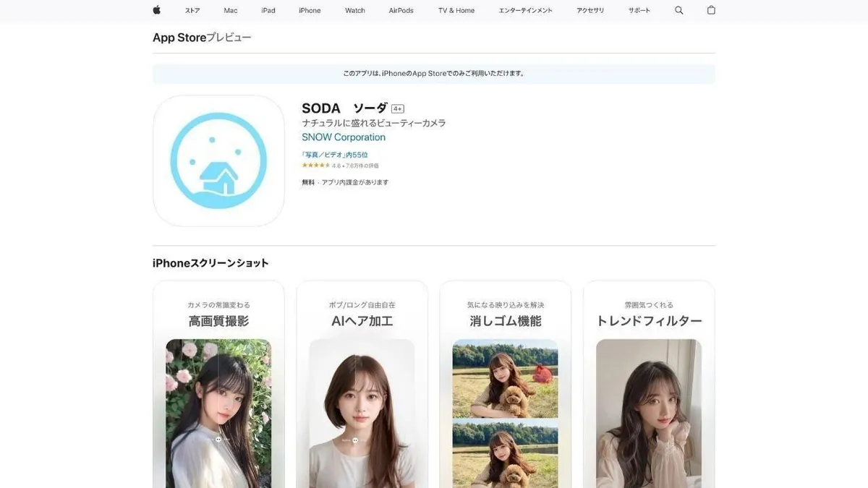Open the shopping bag icon

(711, 10)
